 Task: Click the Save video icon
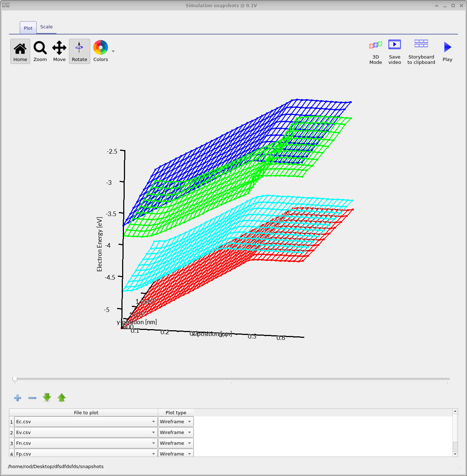coord(395,52)
